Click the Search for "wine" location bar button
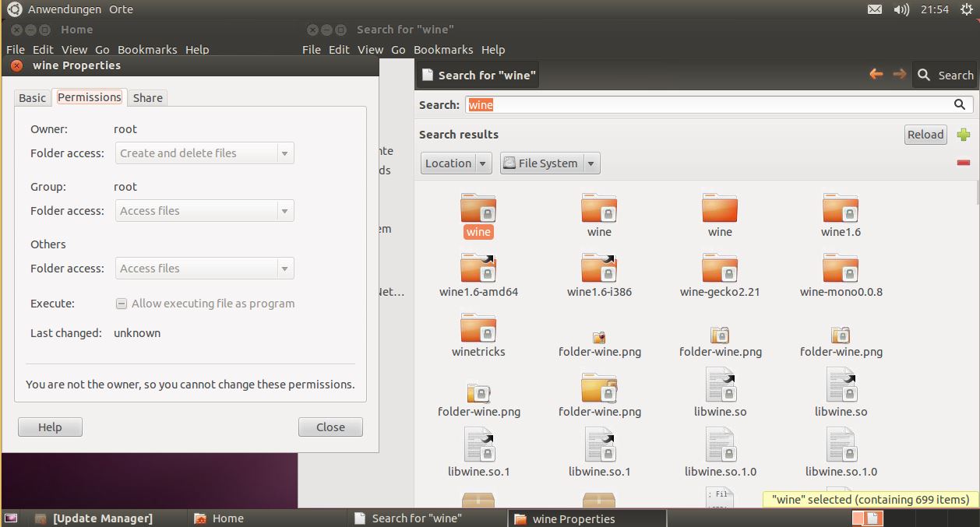980x527 pixels. 478,75
